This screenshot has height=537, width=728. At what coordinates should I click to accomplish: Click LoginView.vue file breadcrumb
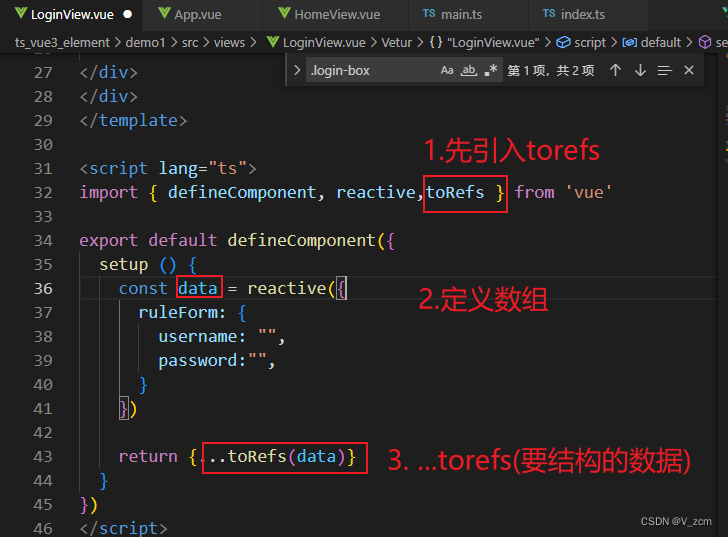pyautogui.click(x=317, y=43)
